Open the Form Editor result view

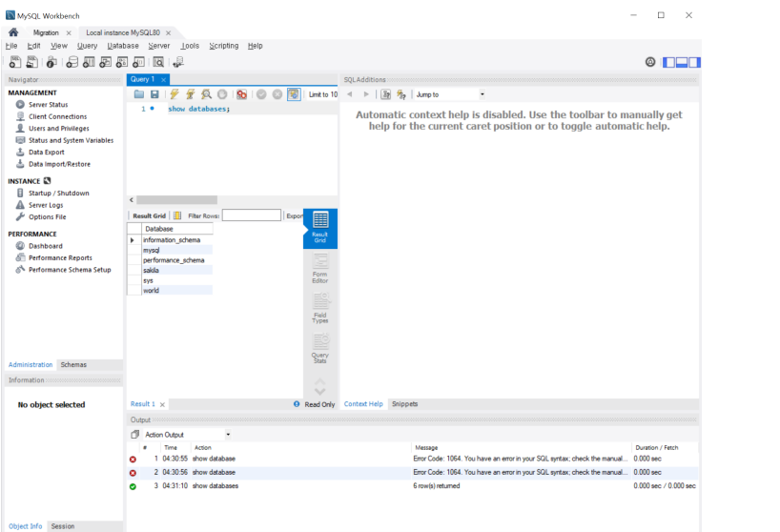(319, 269)
